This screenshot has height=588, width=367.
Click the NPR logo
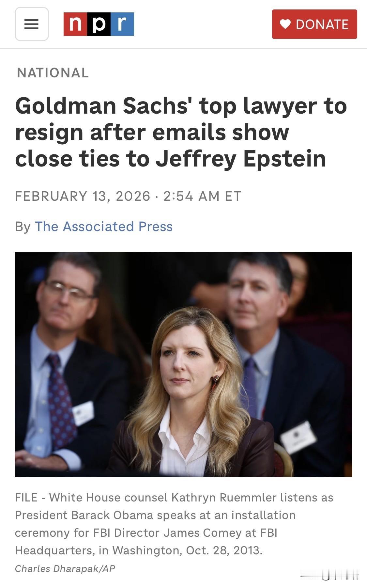tap(99, 24)
